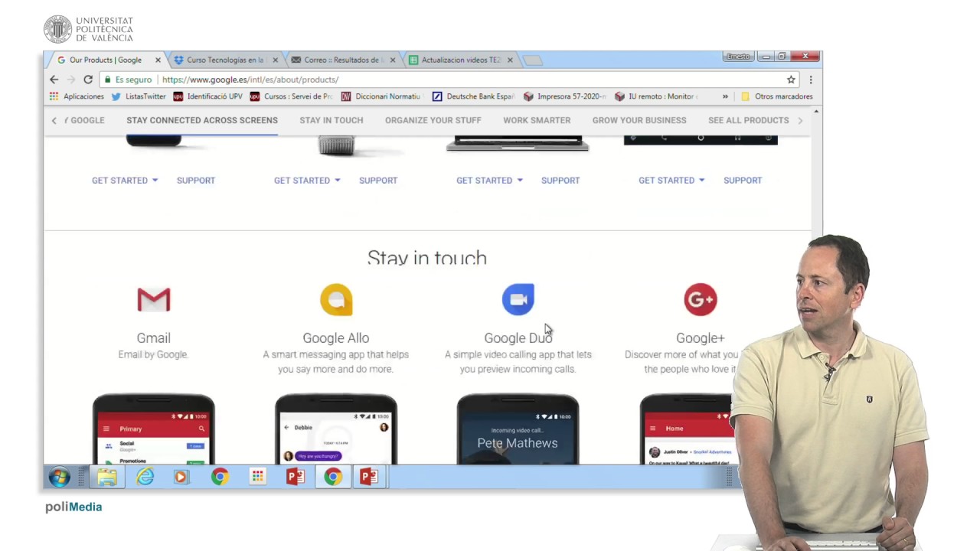Open the Google Allo icon
Image resolution: width=980 pixels, height=551 pixels.
336,300
